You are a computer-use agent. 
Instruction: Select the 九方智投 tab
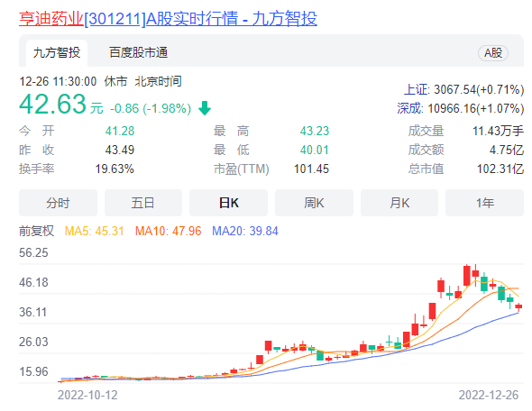coord(57,53)
